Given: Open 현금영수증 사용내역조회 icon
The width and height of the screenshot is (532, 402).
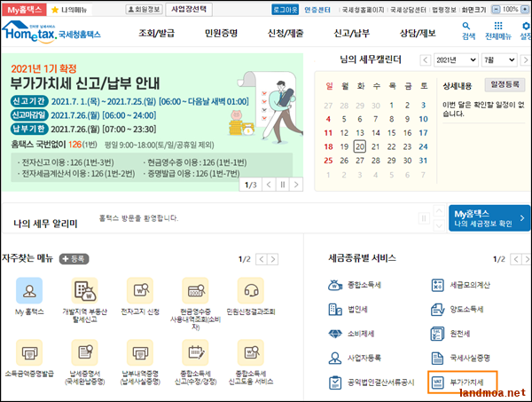Looking at the screenshot, I should 195,291.
